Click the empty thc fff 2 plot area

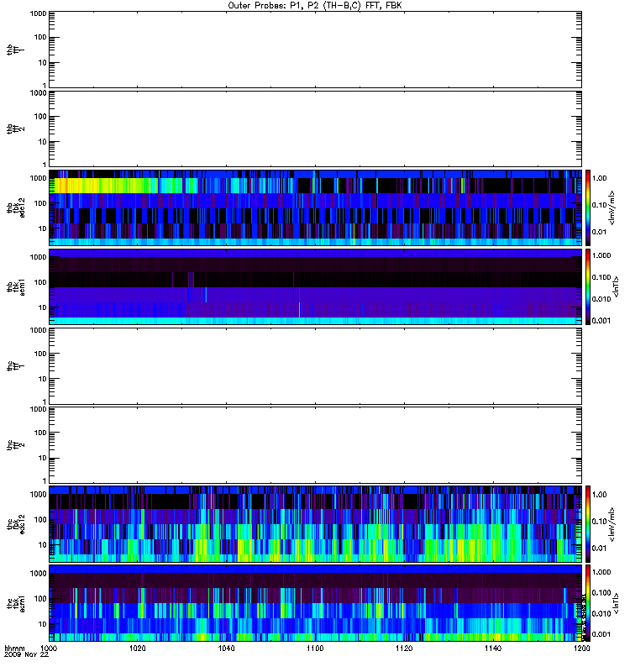[x=315, y=445]
